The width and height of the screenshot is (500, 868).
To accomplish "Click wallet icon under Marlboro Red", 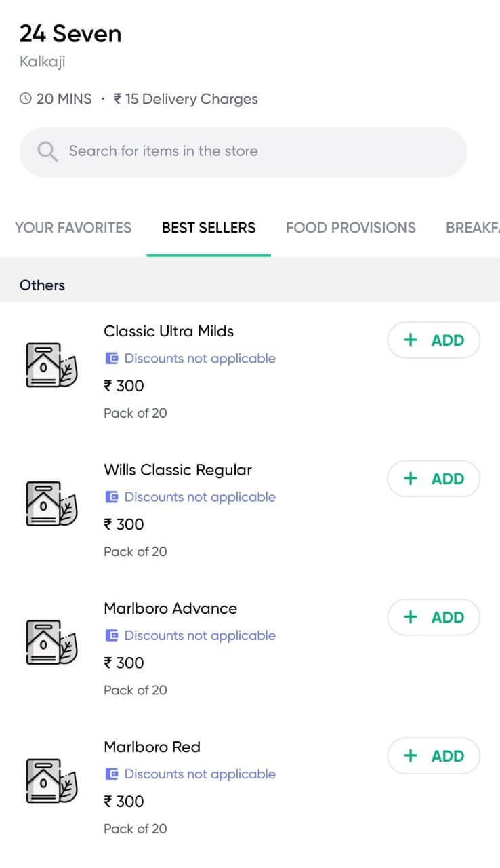I will pyautogui.click(x=112, y=774).
